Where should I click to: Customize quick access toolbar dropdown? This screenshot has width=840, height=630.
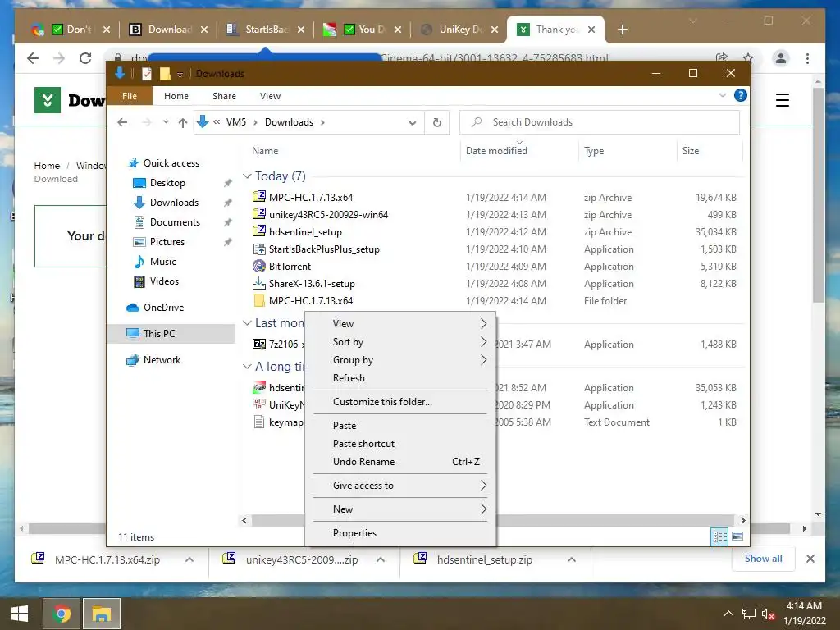tap(180, 74)
